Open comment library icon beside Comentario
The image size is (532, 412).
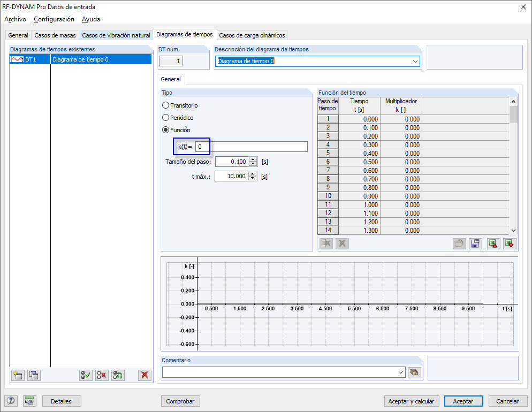tap(414, 372)
